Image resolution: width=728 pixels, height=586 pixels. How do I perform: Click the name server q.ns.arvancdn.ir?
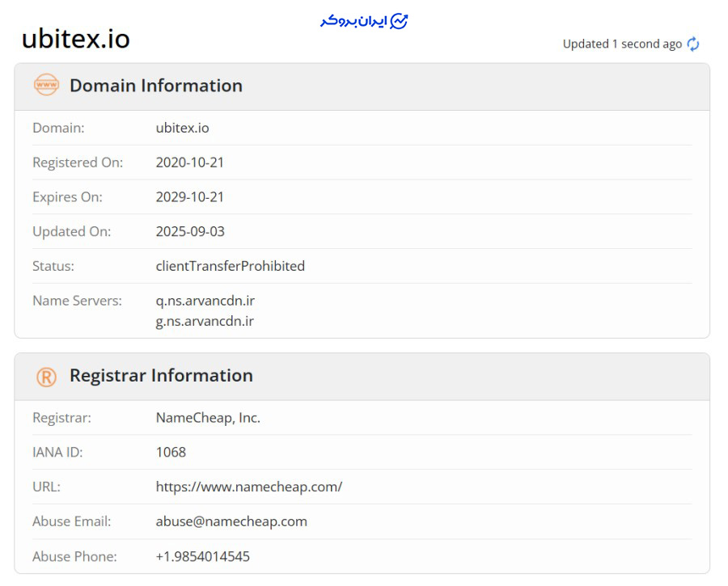tap(207, 300)
